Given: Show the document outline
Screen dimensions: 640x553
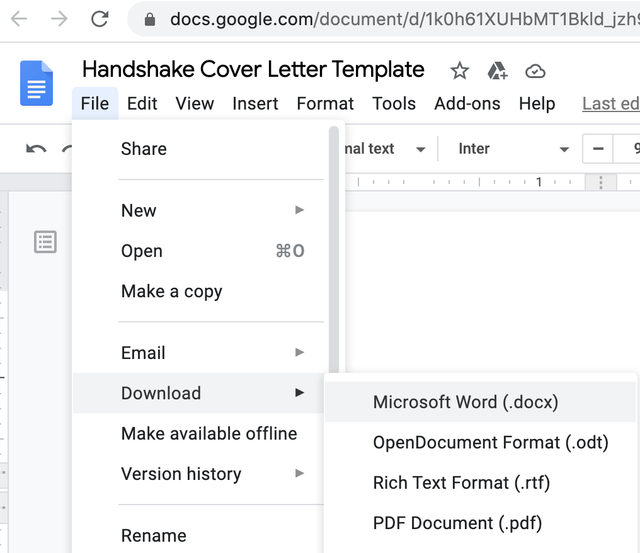Looking at the screenshot, I should click(x=45, y=242).
